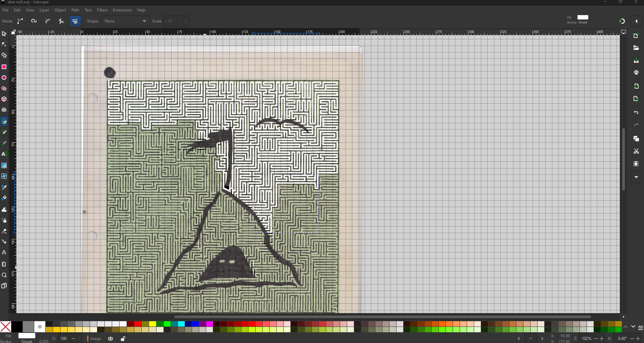
Task: Toggle the current layer lock
Action: pyautogui.click(x=123, y=339)
